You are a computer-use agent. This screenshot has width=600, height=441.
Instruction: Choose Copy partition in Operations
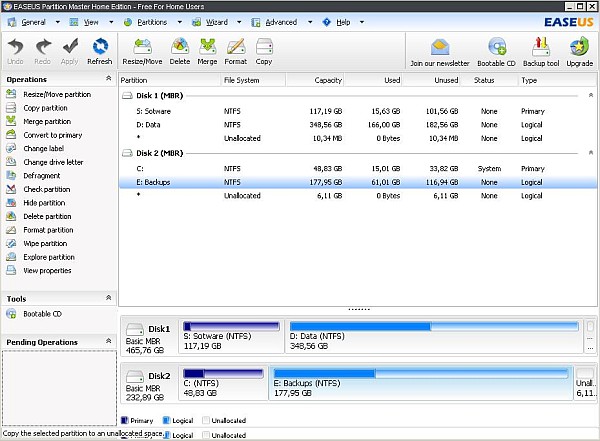point(45,108)
